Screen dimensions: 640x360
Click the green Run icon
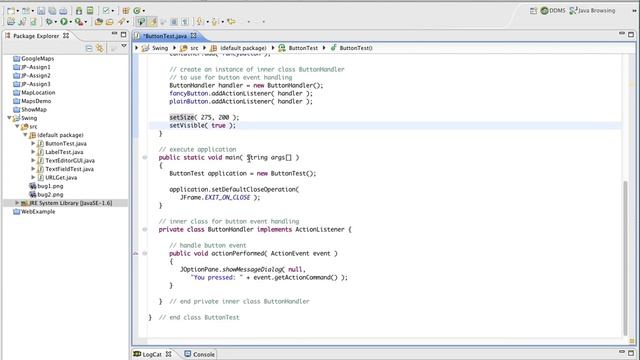pos(64,22)
